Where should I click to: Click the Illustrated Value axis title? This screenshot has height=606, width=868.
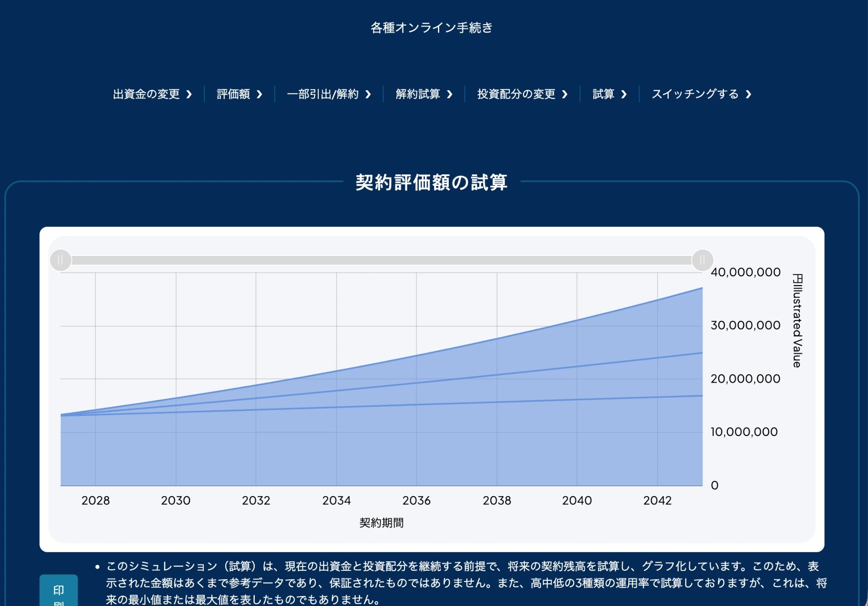[x=797, y=321]
